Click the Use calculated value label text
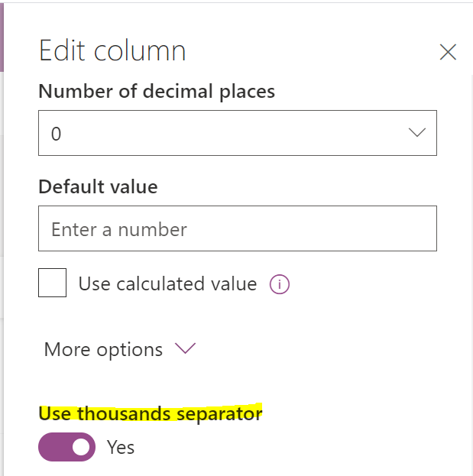 pos(167,284)
